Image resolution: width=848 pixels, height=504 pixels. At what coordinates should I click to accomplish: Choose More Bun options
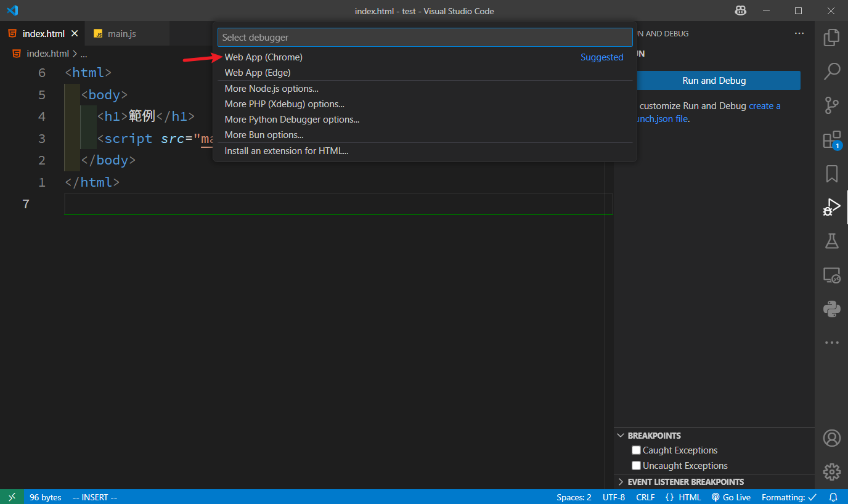[425, 135]
